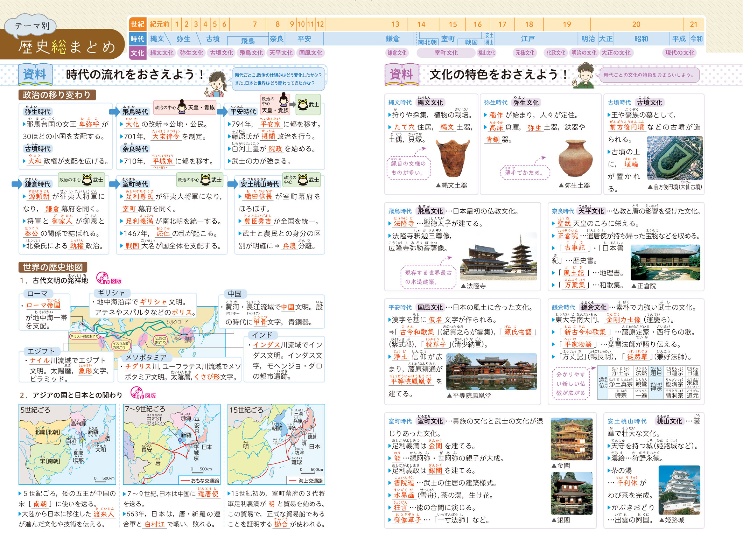Click the red word 平安京
Screen dimensions: 743x560
click(270, 124)
